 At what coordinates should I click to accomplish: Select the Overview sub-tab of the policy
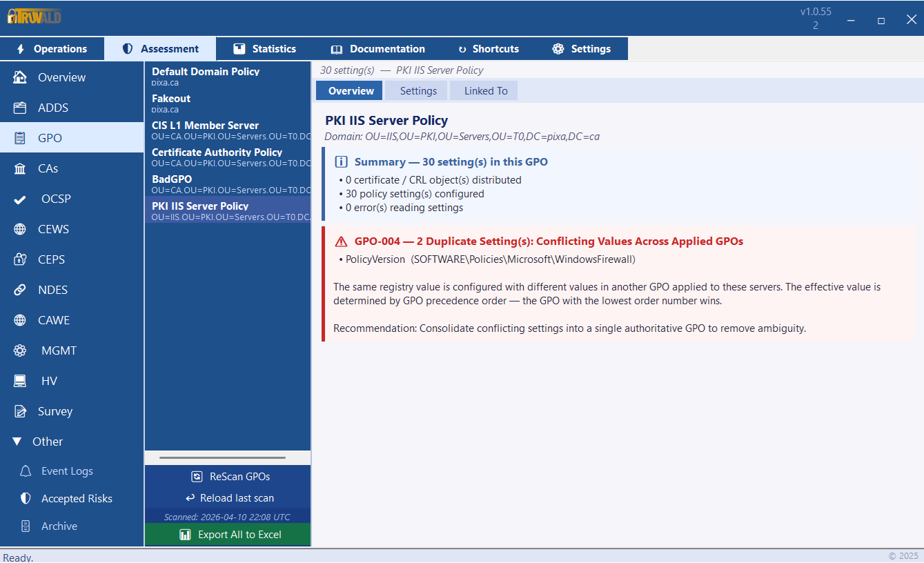[351, 91]
